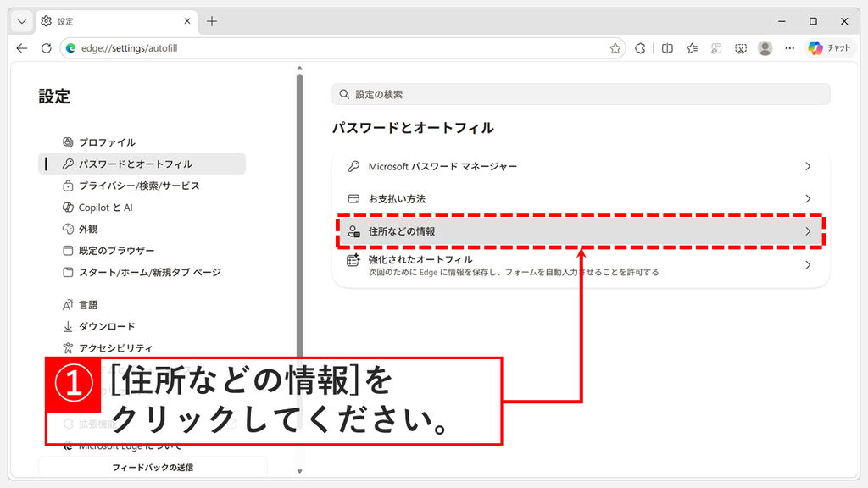
Task: Click the 設定の検索 search field
Action: [x=581, y=94]
